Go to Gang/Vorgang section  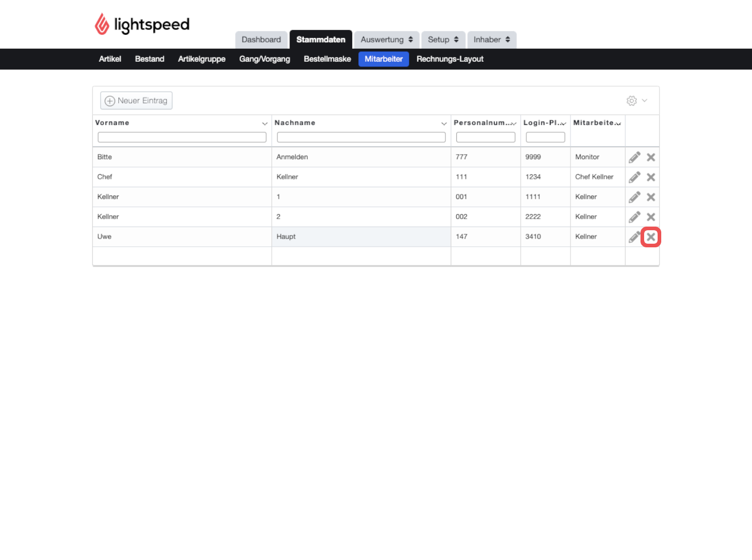pos(264,59)
